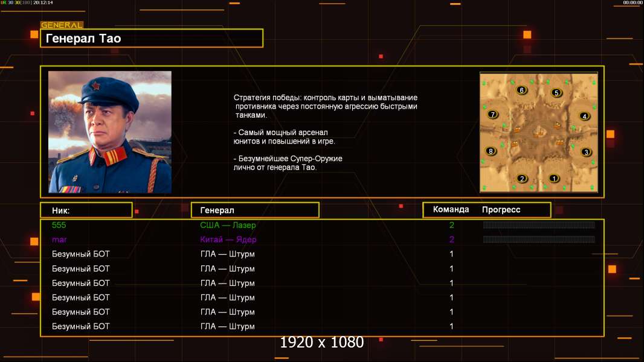Select start position 2 on the map
Image resolution: width=644 pixels, height=362 pixels.
522,179
